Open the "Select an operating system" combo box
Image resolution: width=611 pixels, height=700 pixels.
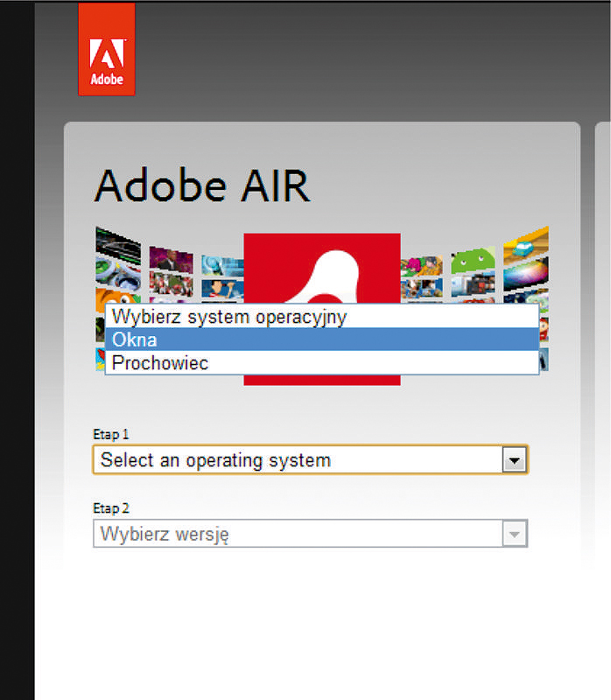pyautogui.click(x=298, y=459)
